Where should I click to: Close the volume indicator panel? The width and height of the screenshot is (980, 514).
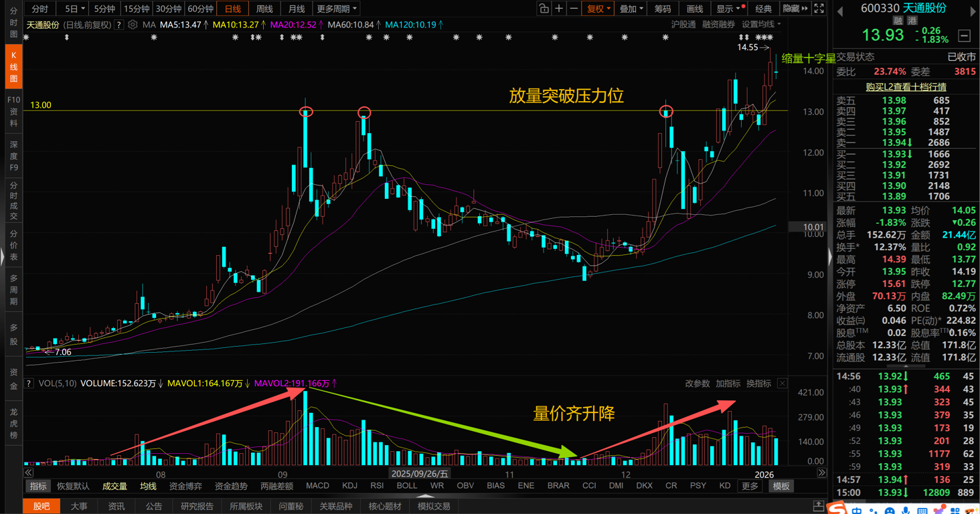pos(782,383)
